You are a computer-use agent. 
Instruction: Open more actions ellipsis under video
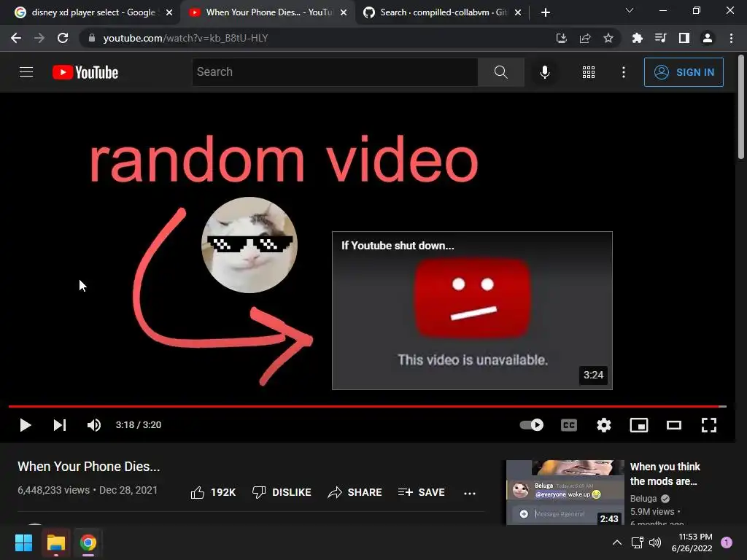(470, 494)
